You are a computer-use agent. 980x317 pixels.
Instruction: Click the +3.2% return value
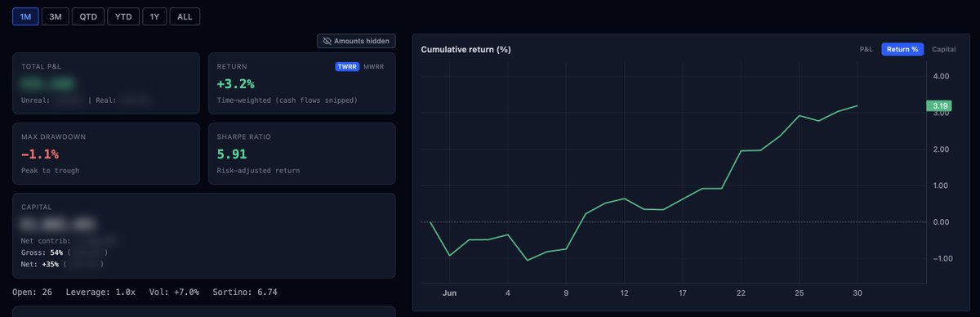click(x=235, y=83)
